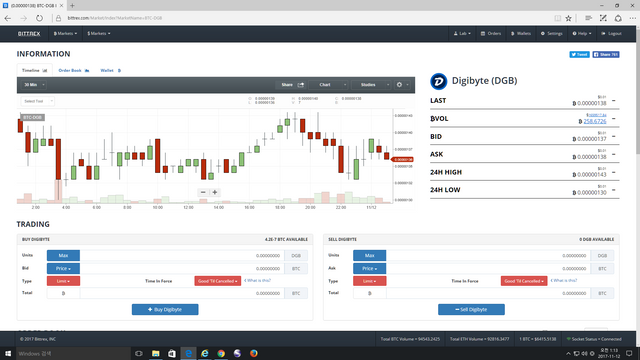The width and height of the screenshot is (640, 360).
Task: Open the Chart type dropdown
Action: point(329,84)
